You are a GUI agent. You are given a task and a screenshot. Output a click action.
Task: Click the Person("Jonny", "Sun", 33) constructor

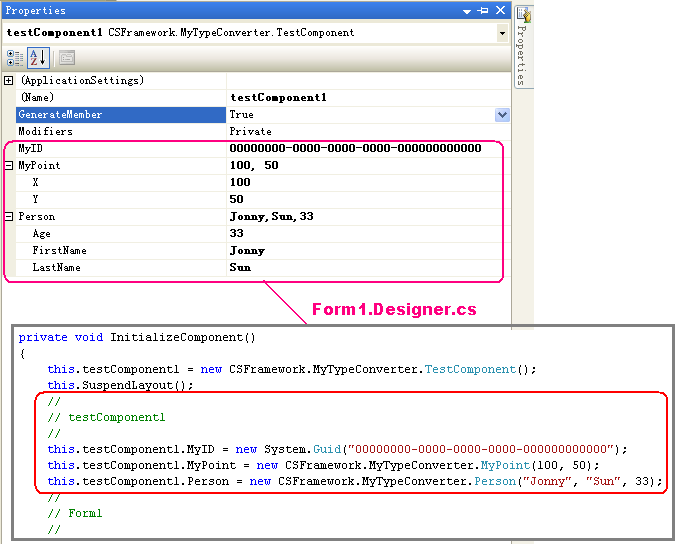568,481
